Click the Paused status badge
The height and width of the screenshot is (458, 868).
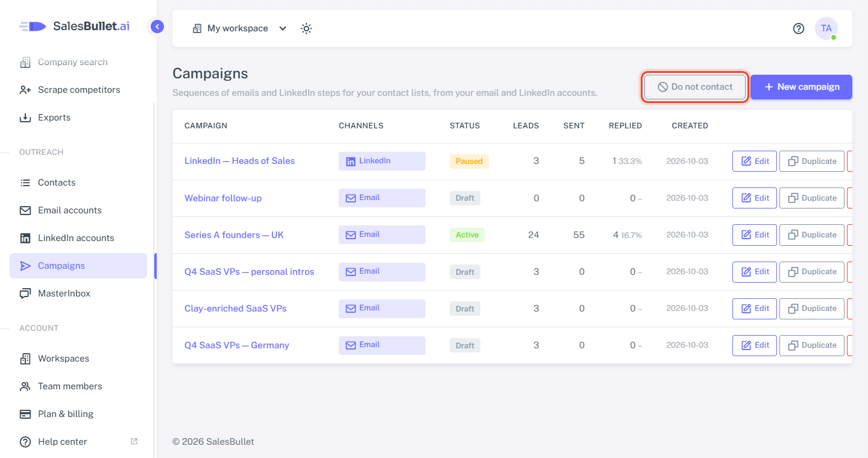tap(469, 161)
